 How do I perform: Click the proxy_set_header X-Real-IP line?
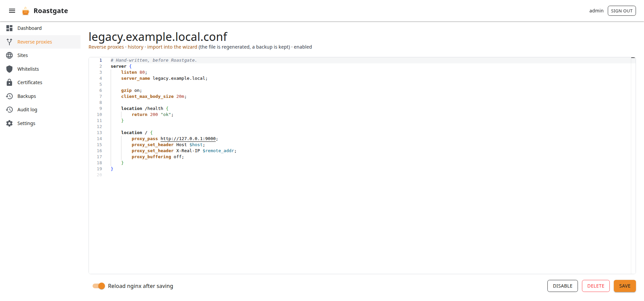[184, 151]
